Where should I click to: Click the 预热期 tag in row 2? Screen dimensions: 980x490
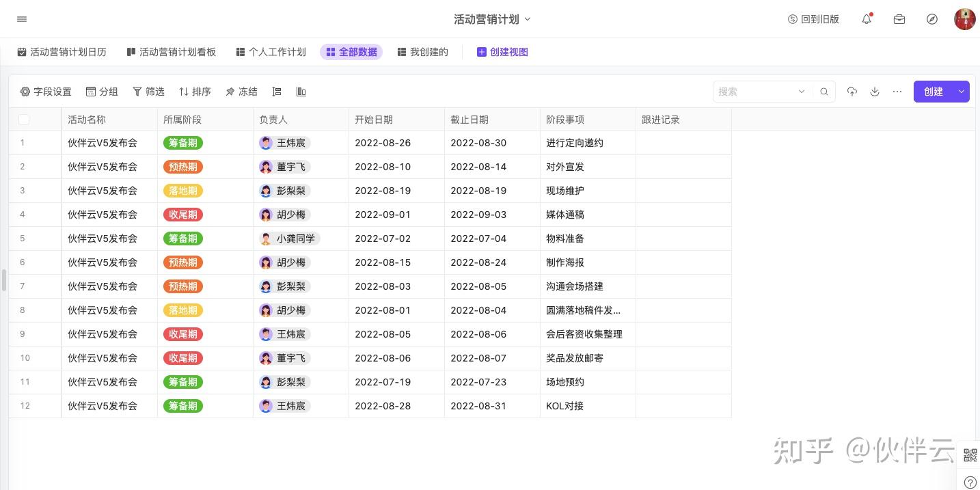[183, 167]
